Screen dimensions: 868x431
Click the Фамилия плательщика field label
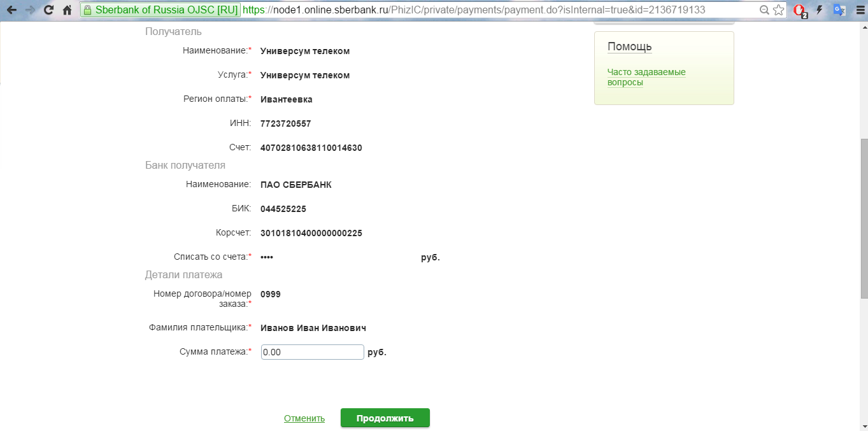coord(201,328)
